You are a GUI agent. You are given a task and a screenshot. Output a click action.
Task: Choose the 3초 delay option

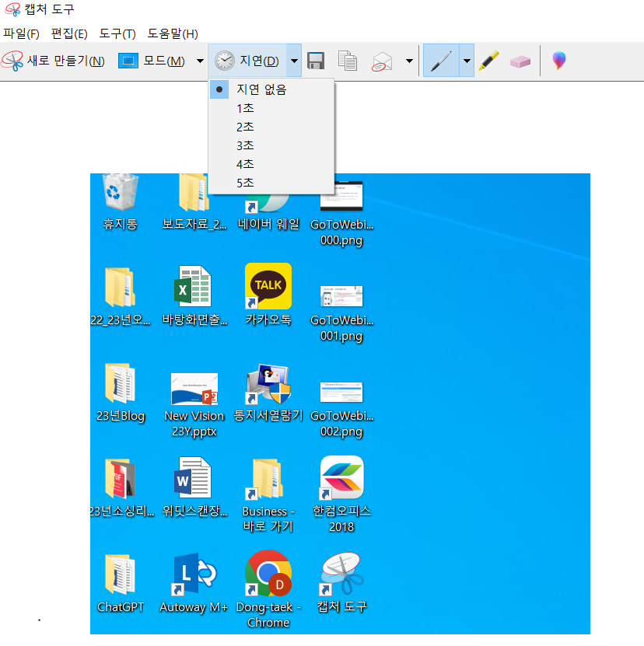(271, 145)
